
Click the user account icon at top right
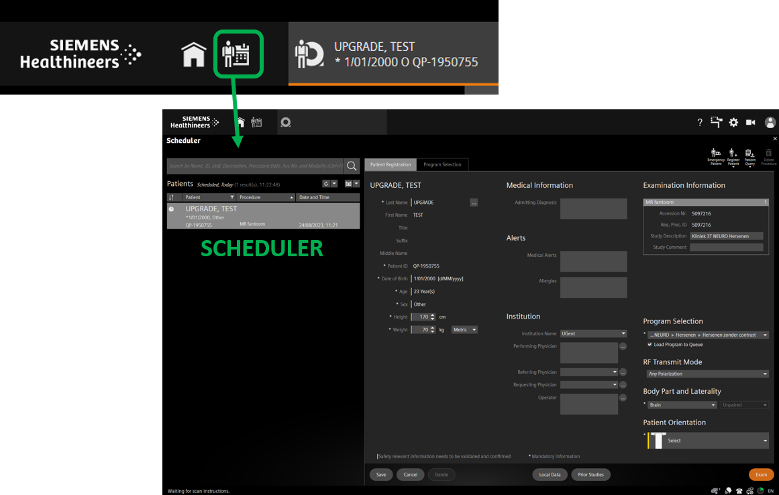pyautogui.click(x=770, y=122)
